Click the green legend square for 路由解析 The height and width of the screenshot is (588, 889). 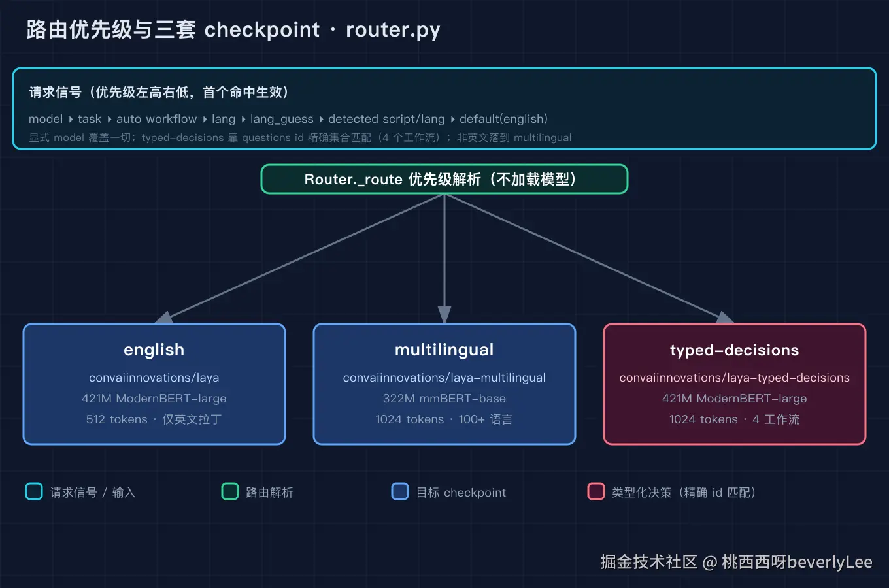(x=230, y=491)
